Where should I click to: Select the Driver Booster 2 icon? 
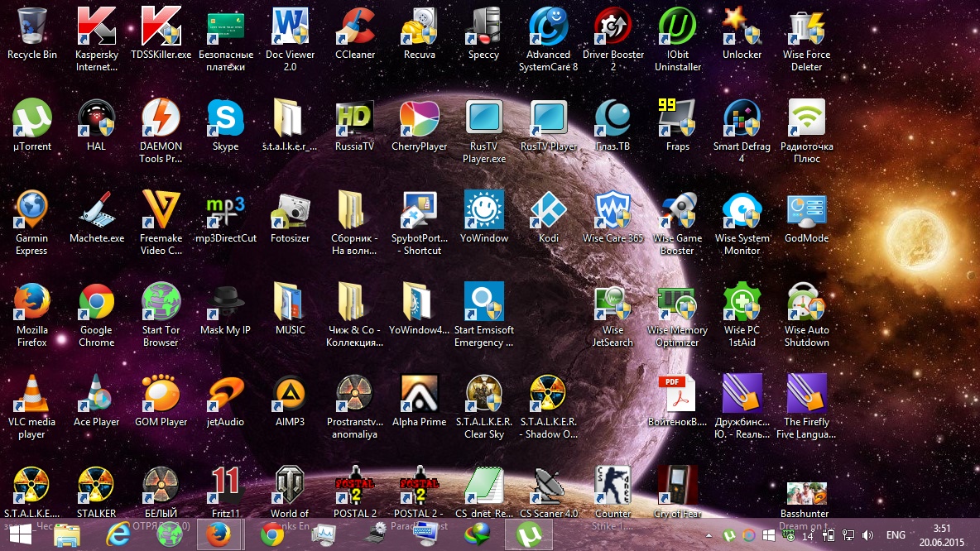[x=613, y=26]
